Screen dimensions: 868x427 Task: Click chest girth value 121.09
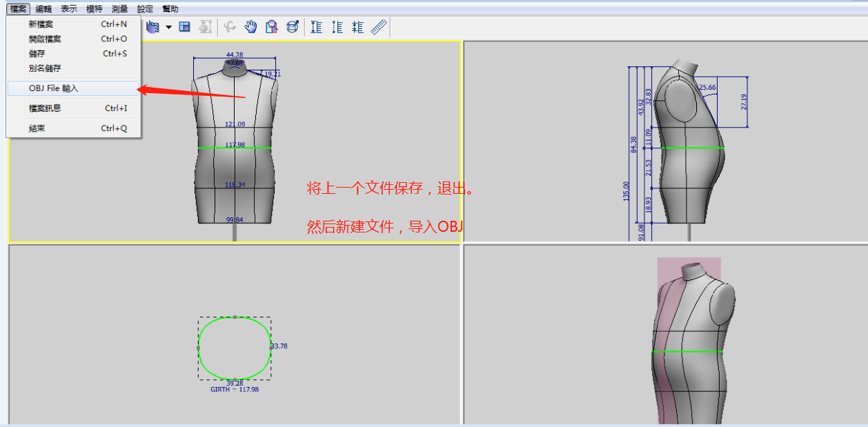235,124
